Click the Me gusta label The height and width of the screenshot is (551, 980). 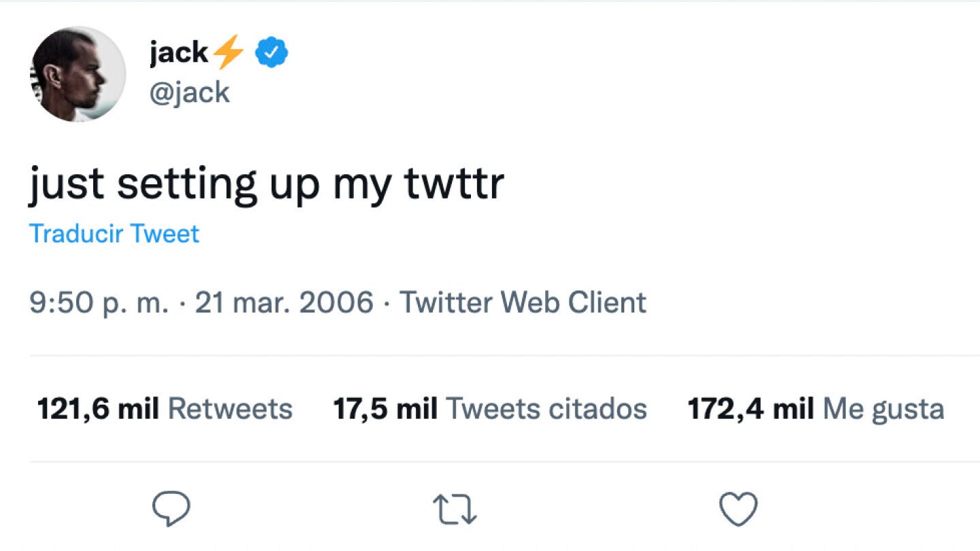pyautogui.click(x=883, y=409)
